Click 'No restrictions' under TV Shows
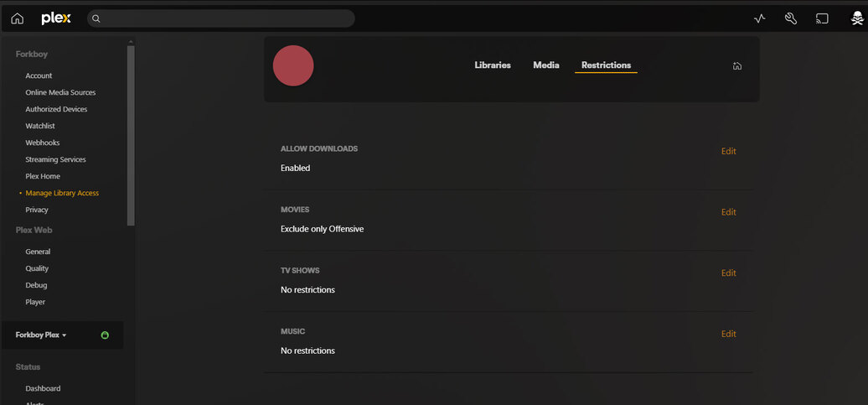This screenshot has height=405, width=868. click(x=307, y=290)
